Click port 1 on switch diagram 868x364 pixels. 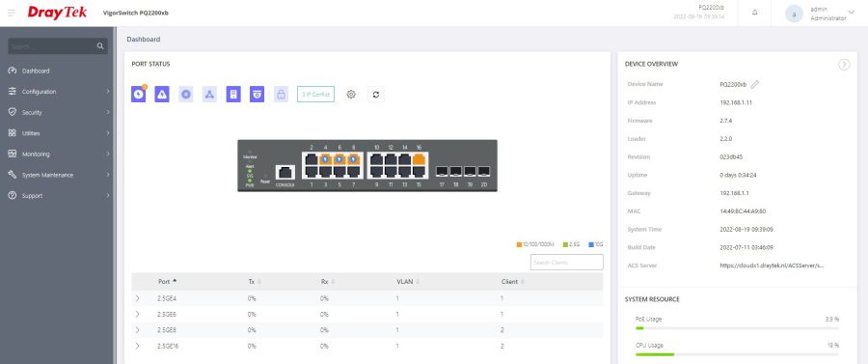[x=312, y=172]
